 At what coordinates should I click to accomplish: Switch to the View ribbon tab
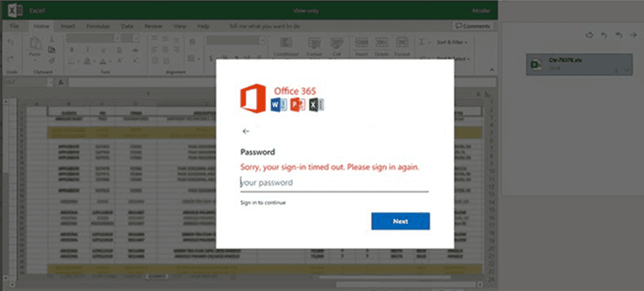click(x=180, y=27)
